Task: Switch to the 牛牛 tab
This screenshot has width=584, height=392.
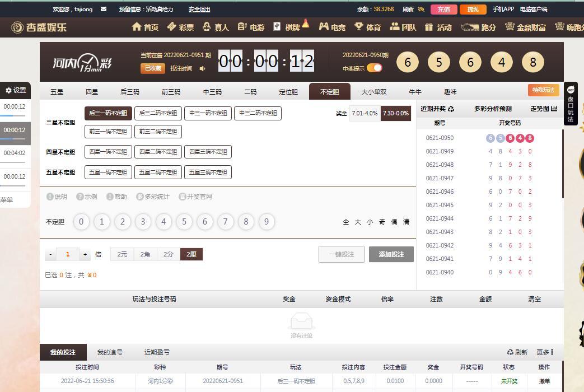Action: click(415, 92)
